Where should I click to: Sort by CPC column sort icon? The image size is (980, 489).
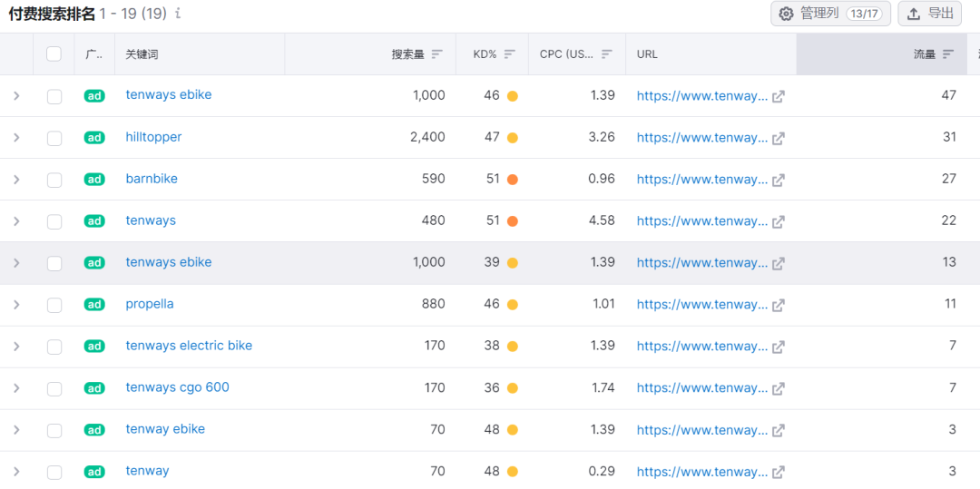tap(606, 54)
